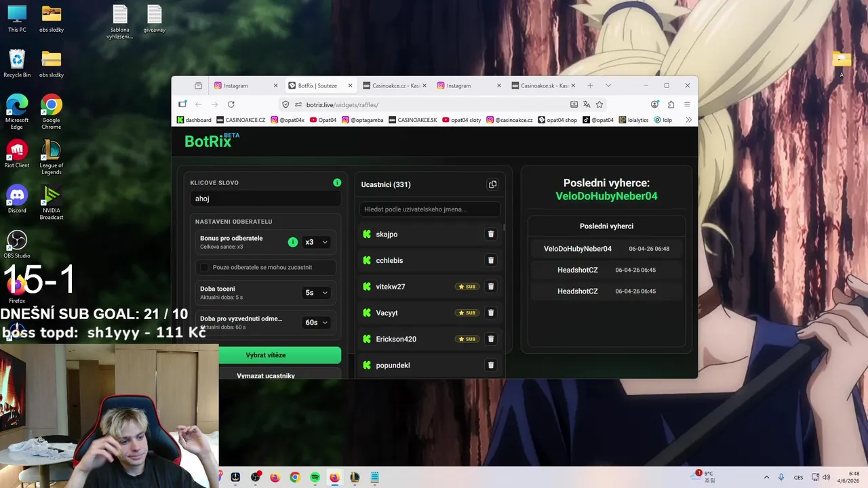Image resolution: width=868 pixels, height=488 pixels.
Task: Expand the list all tabs chevron
Action: (x=608, y=85)
